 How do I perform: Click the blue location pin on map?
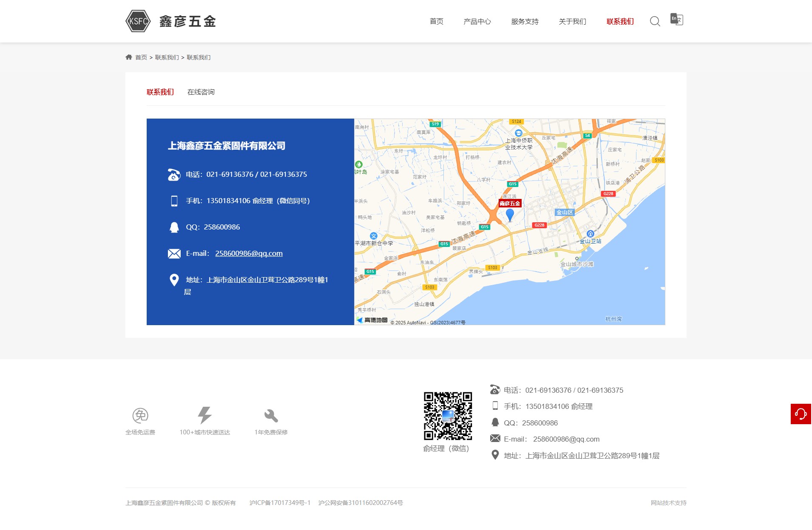coord(510,215)
